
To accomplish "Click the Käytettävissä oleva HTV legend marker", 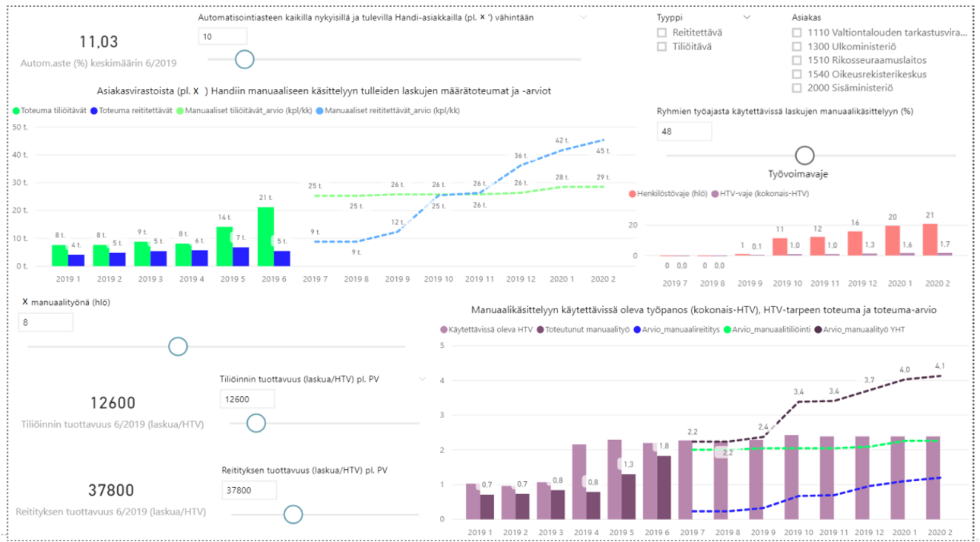I will (x=444, y=330).
